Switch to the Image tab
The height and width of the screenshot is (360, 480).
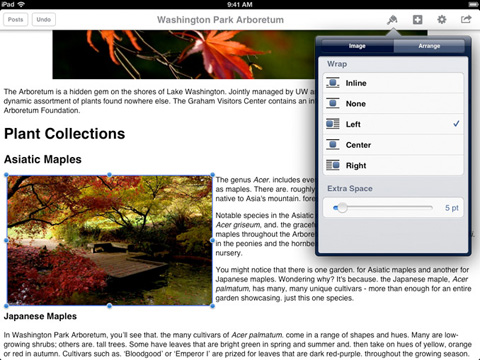point(357,46)
